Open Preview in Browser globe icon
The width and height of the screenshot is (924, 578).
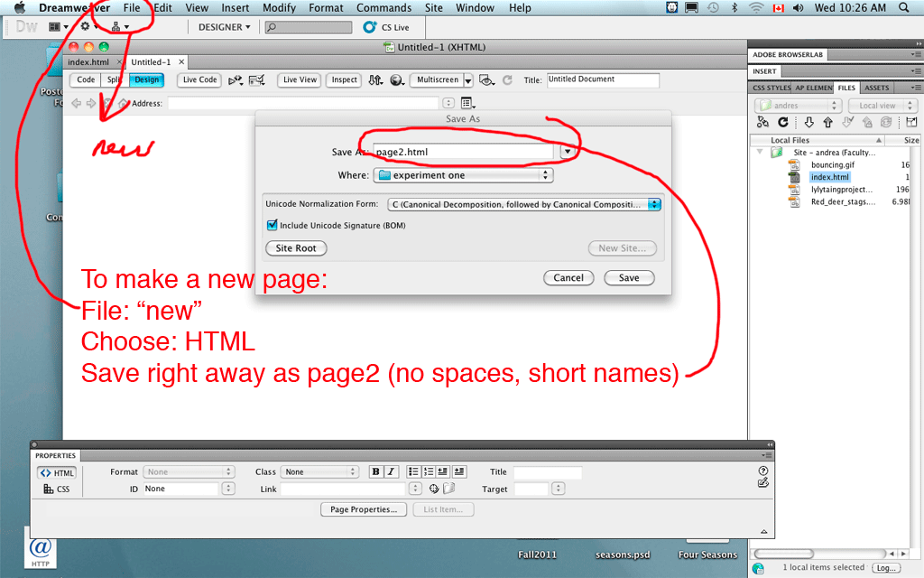pyautogui.click(x=397, y=79)
